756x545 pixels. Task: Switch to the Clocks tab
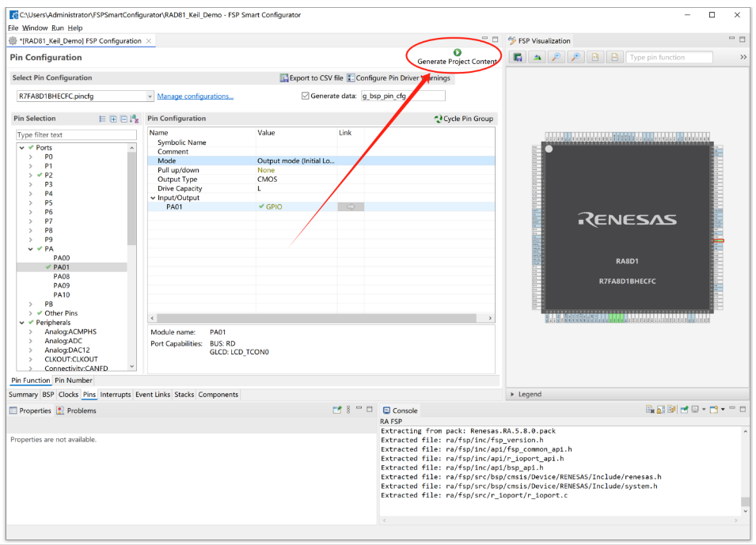point(68,394)
